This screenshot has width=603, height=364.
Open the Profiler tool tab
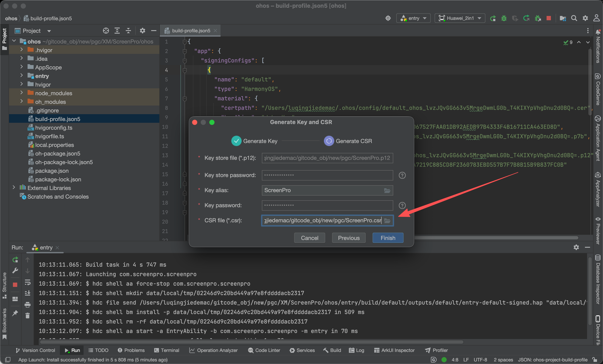pyautogui.click(x=437, y=350)
